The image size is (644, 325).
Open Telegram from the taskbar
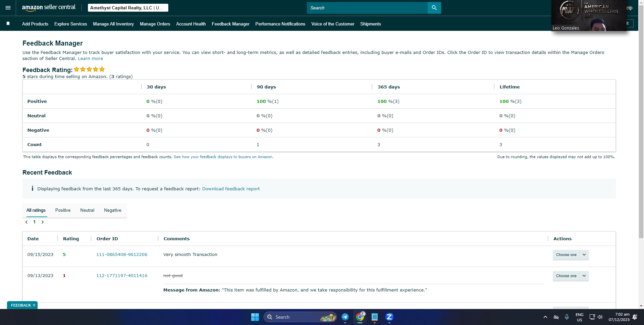pos(345,317)
